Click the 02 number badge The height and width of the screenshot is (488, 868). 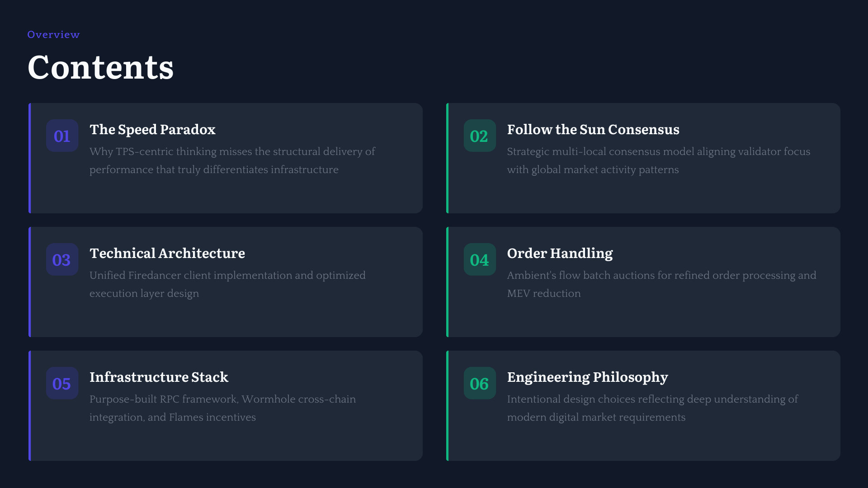pyautogui.click(x=479, y=136)
